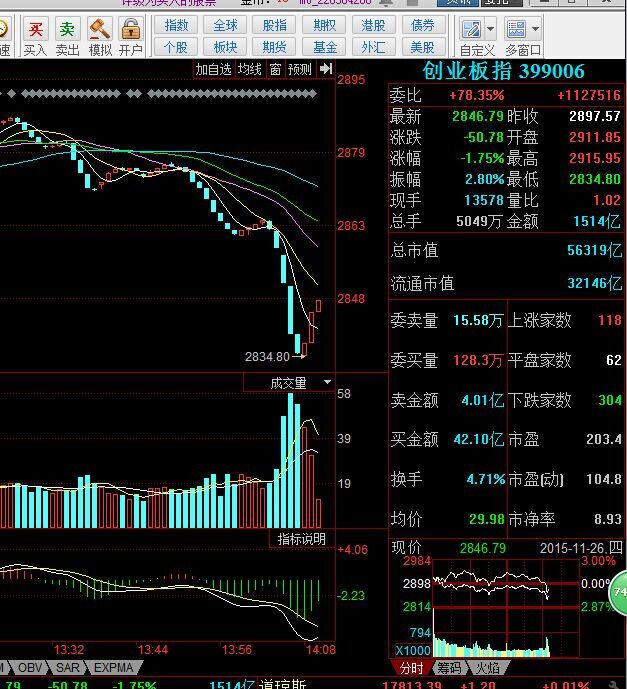
Task: Select the 期权 toolbar button
Action: pos(324,25)
